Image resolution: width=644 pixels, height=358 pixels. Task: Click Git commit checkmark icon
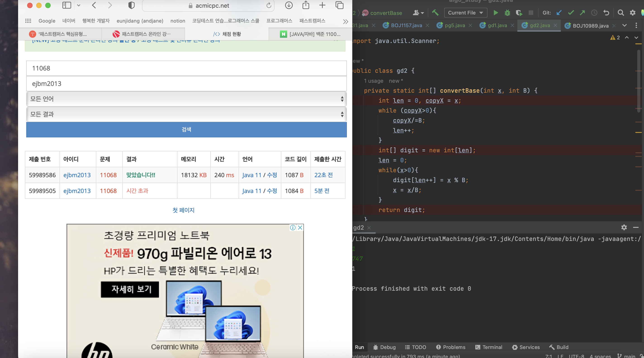571,13
